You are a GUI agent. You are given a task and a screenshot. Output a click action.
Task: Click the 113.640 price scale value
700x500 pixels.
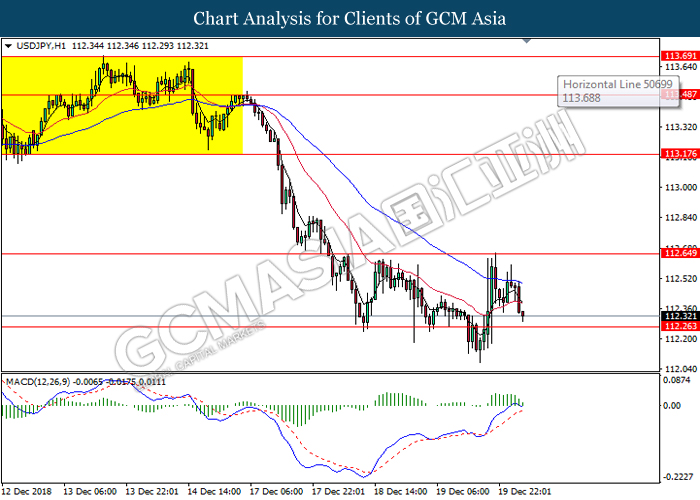coord(681,67)
